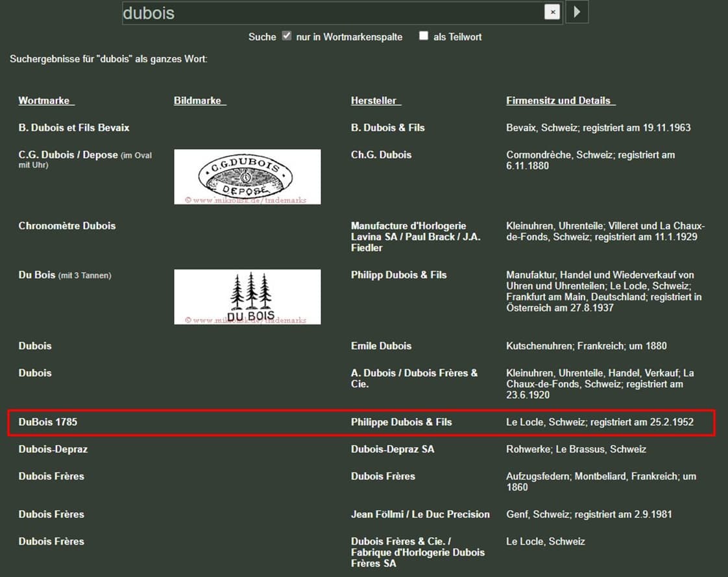
Task: Click manufacturer "Jean Föllmi / Le Duc Precision"
Action: pyautogui.click(x=420, y=514)
